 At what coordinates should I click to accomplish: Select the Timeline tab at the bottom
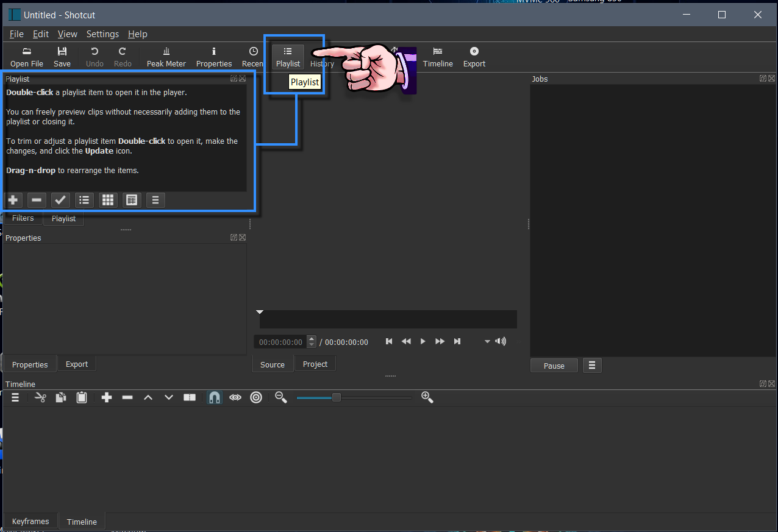[x=82, y=522]
